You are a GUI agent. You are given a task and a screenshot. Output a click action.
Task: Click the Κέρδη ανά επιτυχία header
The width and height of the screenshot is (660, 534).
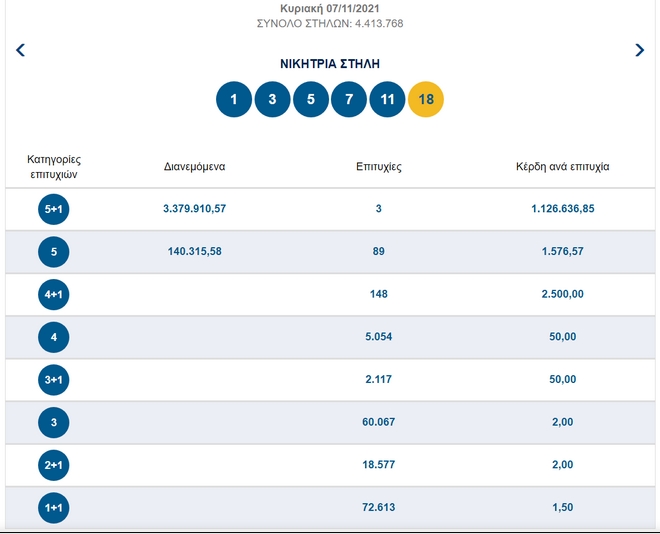[x=562, y=167]
